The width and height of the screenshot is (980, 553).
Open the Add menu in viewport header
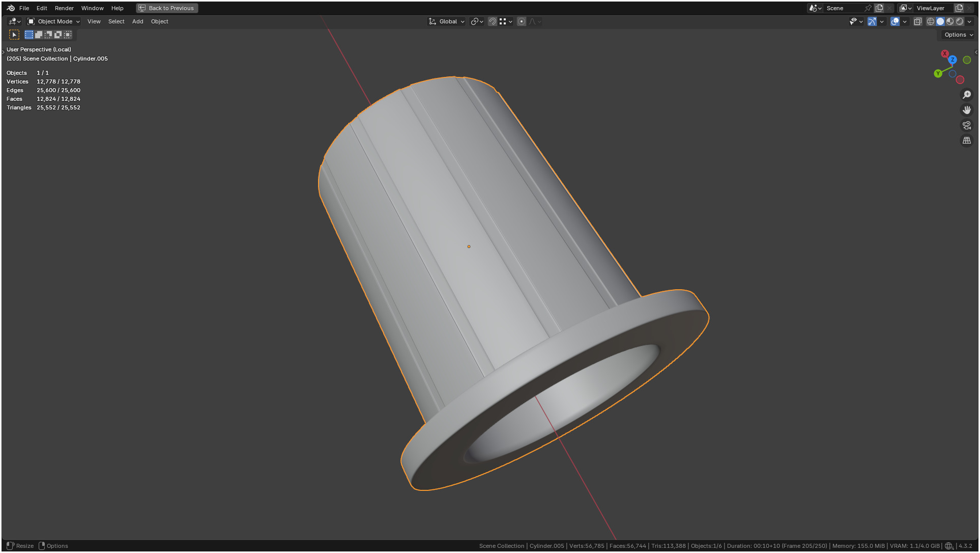137,21
